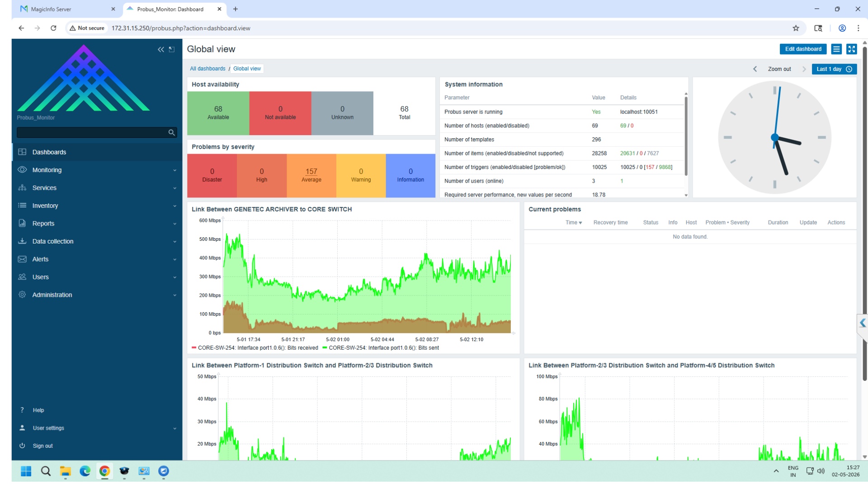Toggle kiosk fullscreen mode icon

click(852, 49)
